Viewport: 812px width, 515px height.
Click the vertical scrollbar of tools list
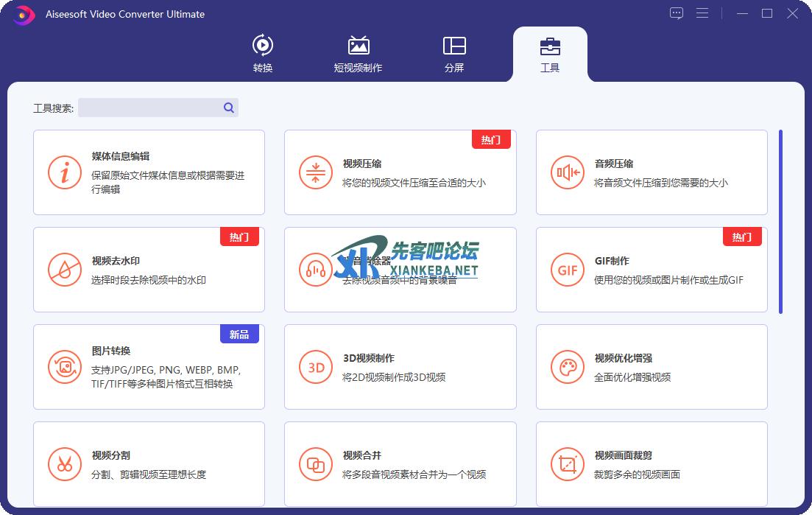point(780,221)
